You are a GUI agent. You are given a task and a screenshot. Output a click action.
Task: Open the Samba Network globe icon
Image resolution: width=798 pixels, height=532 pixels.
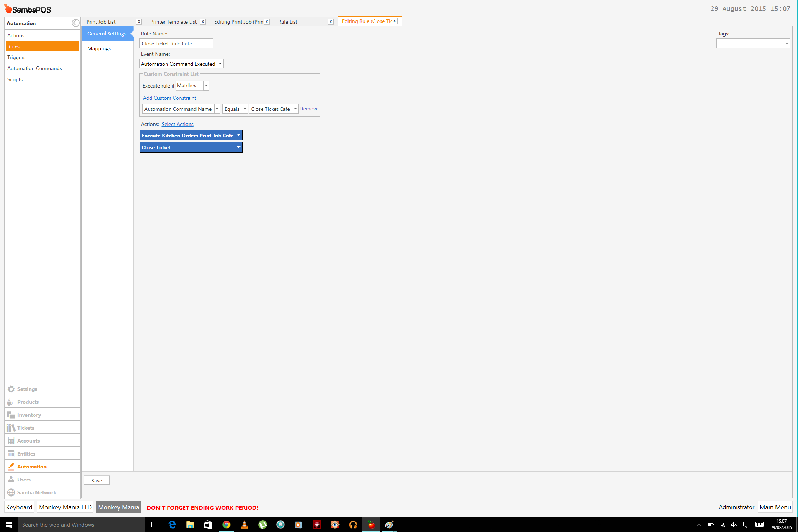11,492
